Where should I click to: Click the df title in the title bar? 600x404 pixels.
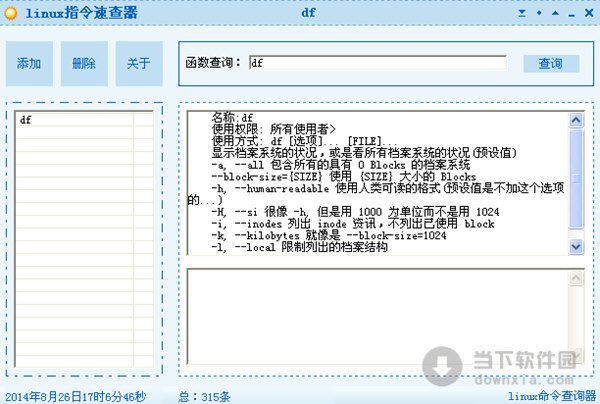click(308, 13)
